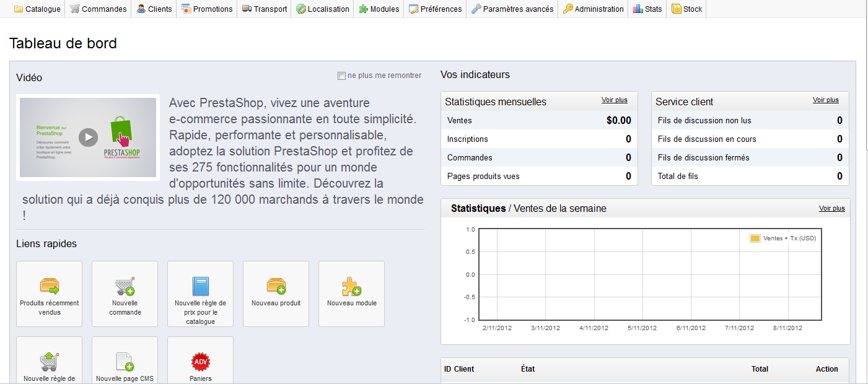Open the Nouvelle commande cart icon

click(125, 286)
